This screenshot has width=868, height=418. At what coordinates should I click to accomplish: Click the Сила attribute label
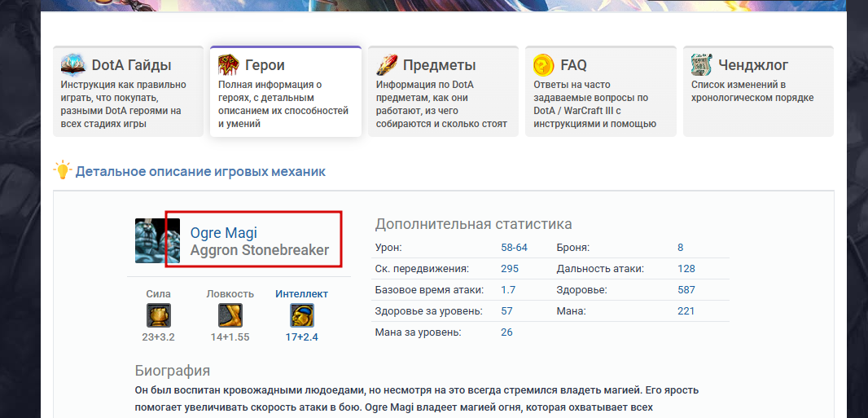pos(158,294)
